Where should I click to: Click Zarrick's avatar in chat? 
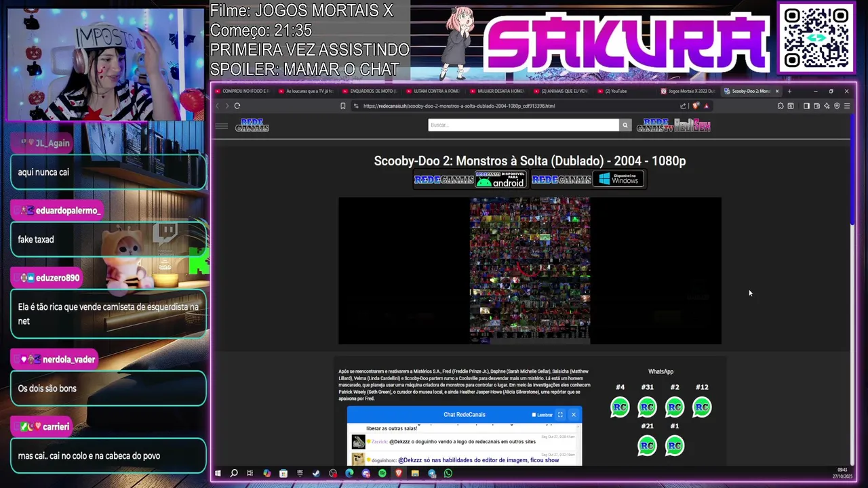click(x=358, y=442)
